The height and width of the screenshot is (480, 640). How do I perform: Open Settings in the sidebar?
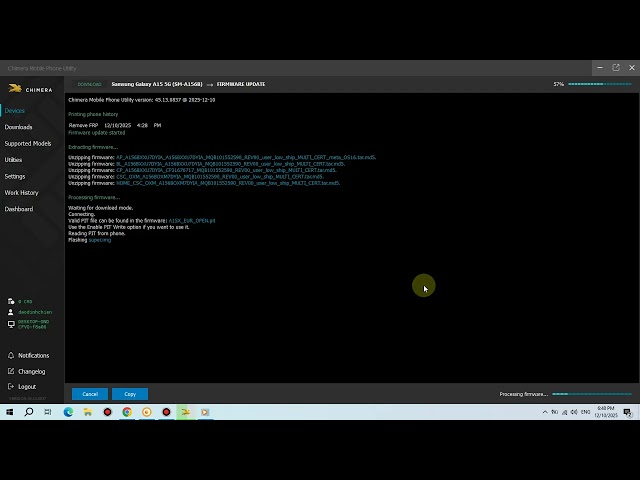15,176
